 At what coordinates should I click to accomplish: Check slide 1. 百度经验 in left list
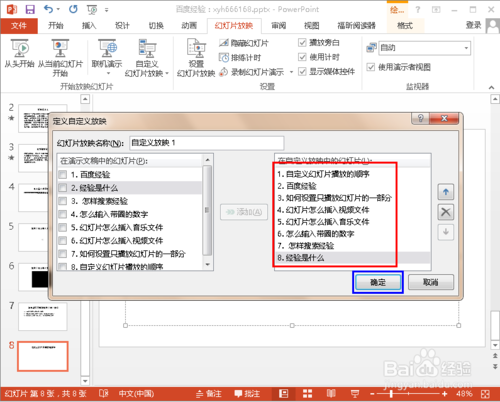(x=62, y=175)
